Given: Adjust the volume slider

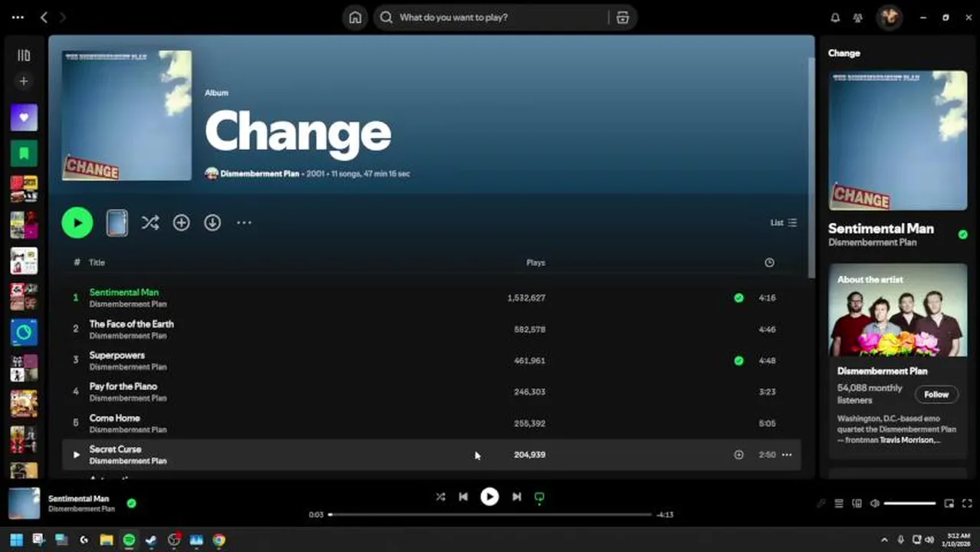Looking at the screenshot, I should point(909,504).
